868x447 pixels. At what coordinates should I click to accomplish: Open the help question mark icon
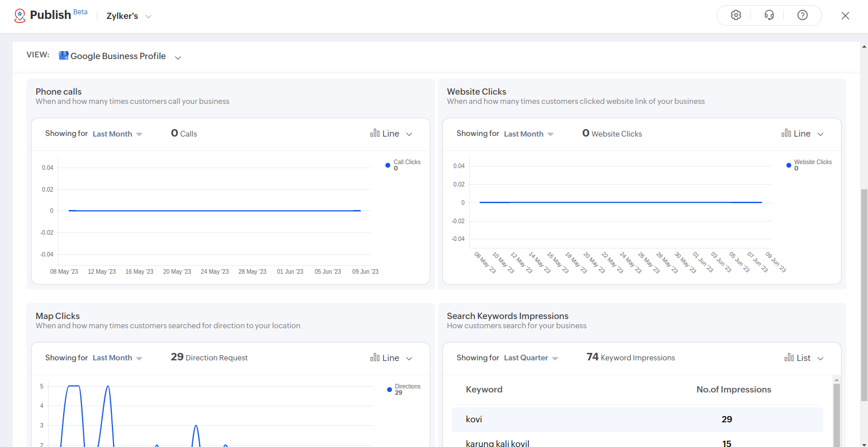(803, 15)
